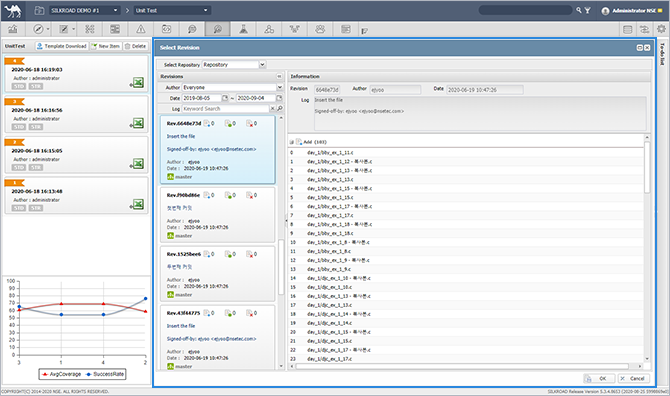
Task: Open the warning triangle toolbar icon
Action: (141, 29)
